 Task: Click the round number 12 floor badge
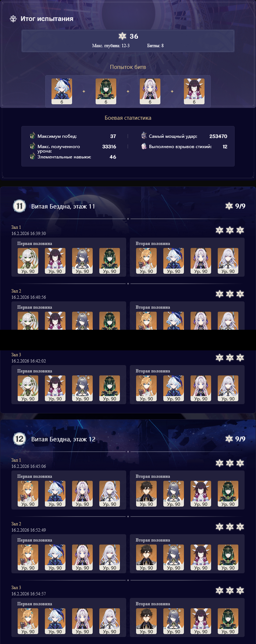tap(19, 439)
